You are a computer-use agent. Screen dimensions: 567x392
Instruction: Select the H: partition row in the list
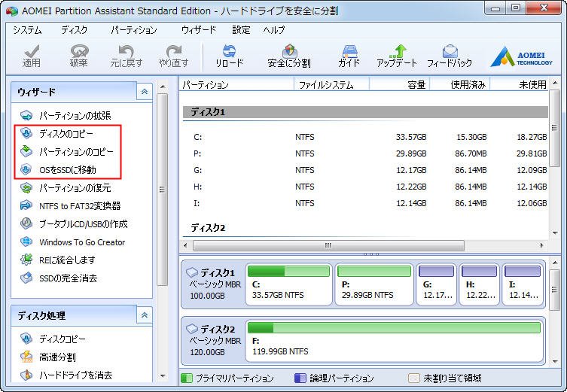tap(365, 187)
